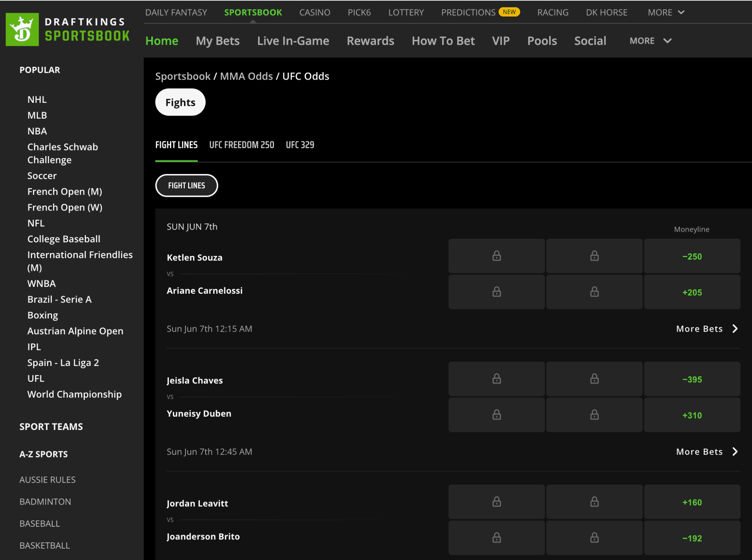Bet Ketlen Souza moneyline −250

tap(692, 256)
